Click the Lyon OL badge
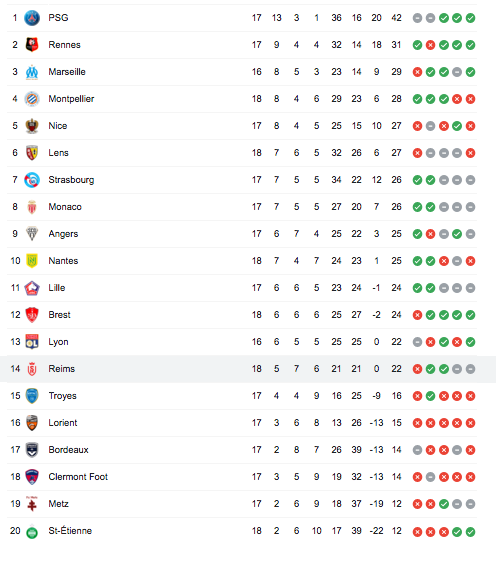Image resolution: width=496 pixels, height=561 pixels. pos(32,342)
